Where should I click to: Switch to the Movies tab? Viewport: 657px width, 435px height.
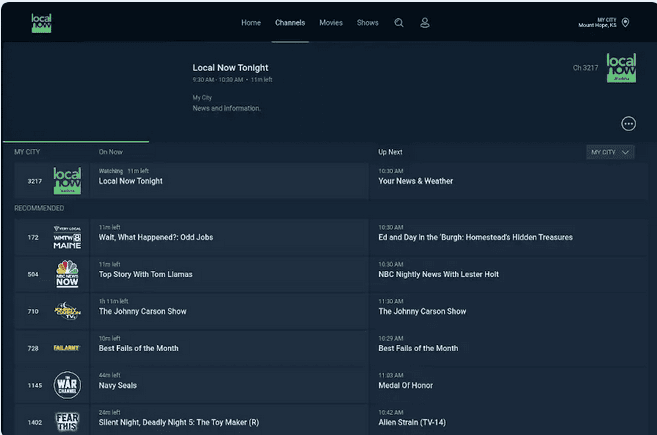point(331,23)
